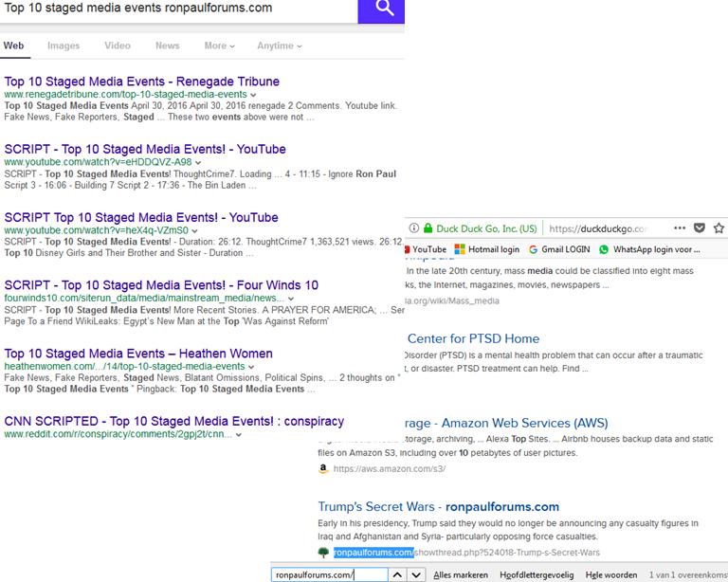The image size is (728, 582).
Task: Click the www.renegadetribune.com green URL
Action: (x=125, y=94)
